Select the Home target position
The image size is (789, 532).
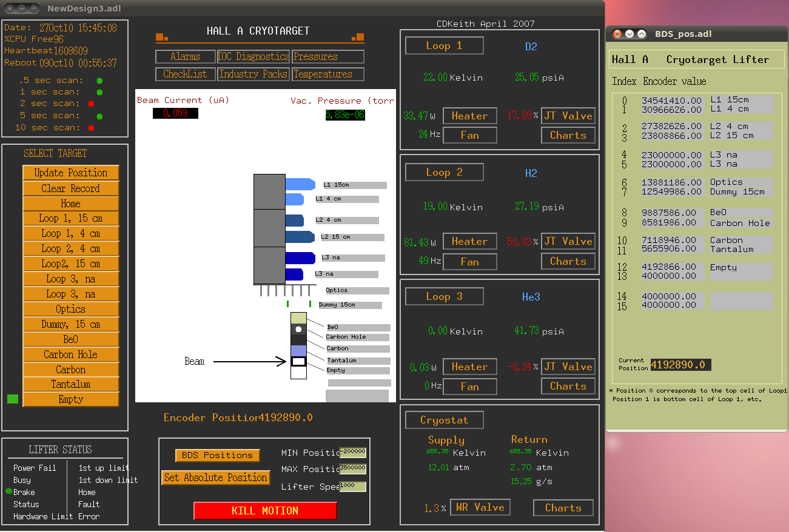[x=71, y=204]
